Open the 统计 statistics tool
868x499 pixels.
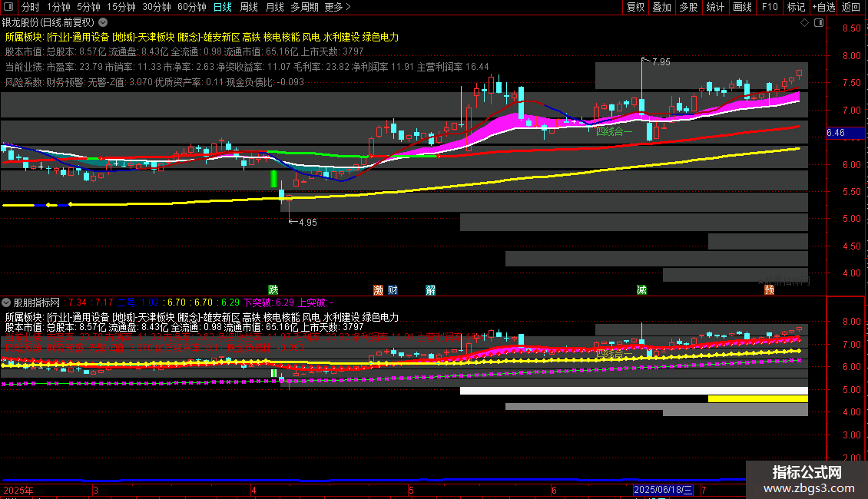tap(714, 7)
